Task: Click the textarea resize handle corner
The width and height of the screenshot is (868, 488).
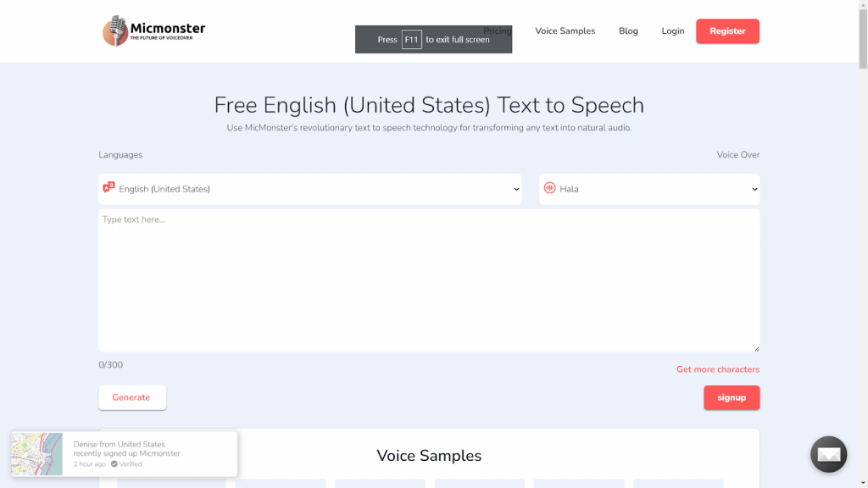Action: pyautogui.click(x=756, y=348)
